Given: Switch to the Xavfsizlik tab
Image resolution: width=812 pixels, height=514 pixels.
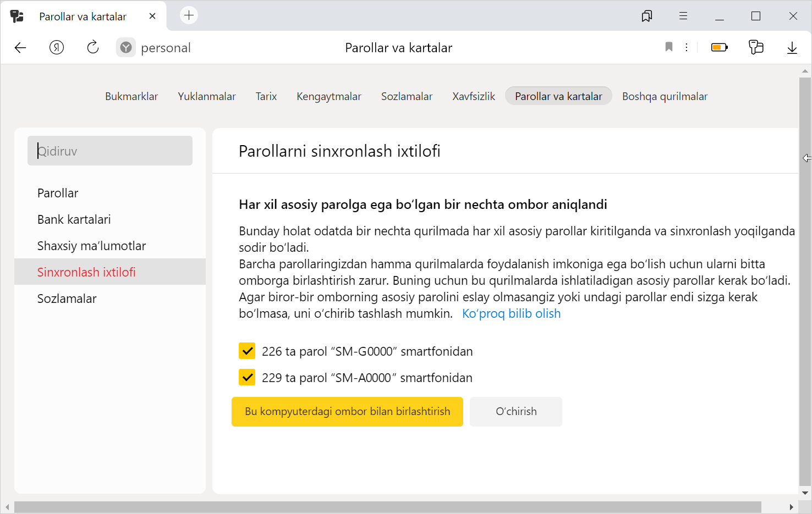Looking at the screenshot, I should [473, 96].
